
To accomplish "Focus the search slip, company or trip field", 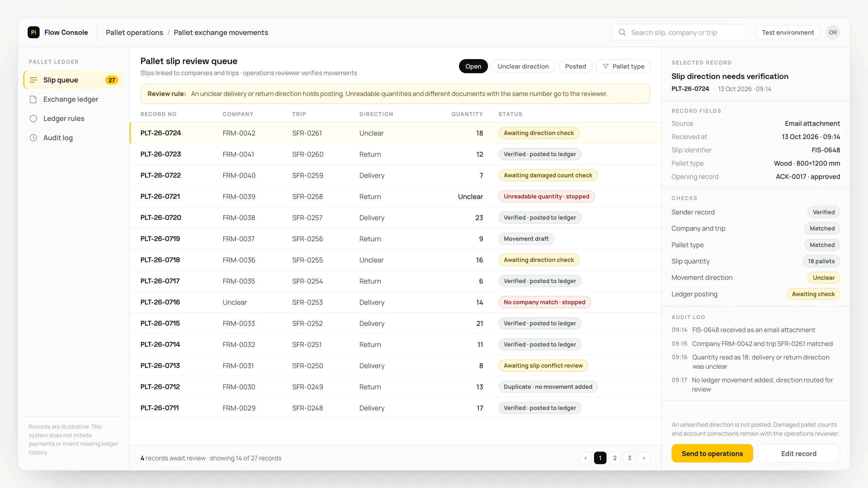I will [679, 33].
